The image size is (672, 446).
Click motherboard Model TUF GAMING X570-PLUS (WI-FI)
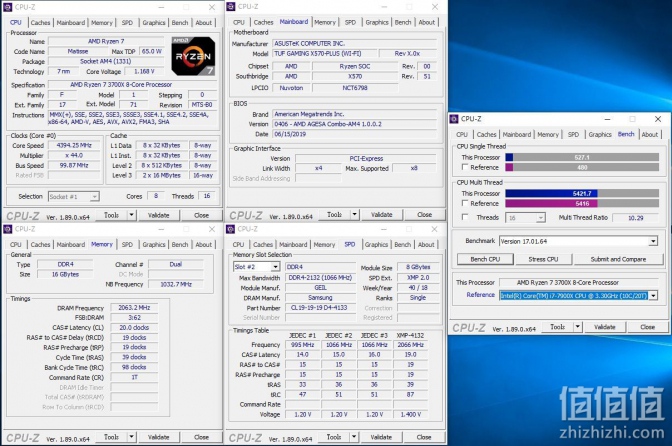pos(325,54)
